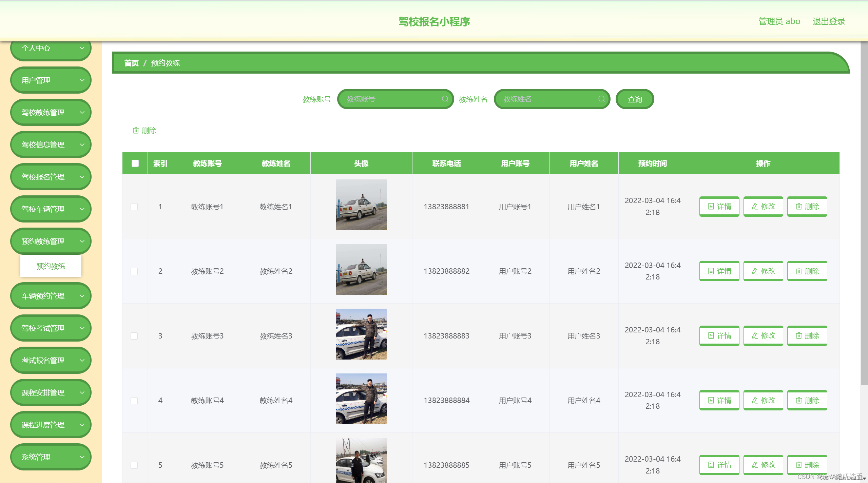Delete row 教练账号3 via 删除 button
Viewport: 868px width, 483px height.
tap(807, 335)
